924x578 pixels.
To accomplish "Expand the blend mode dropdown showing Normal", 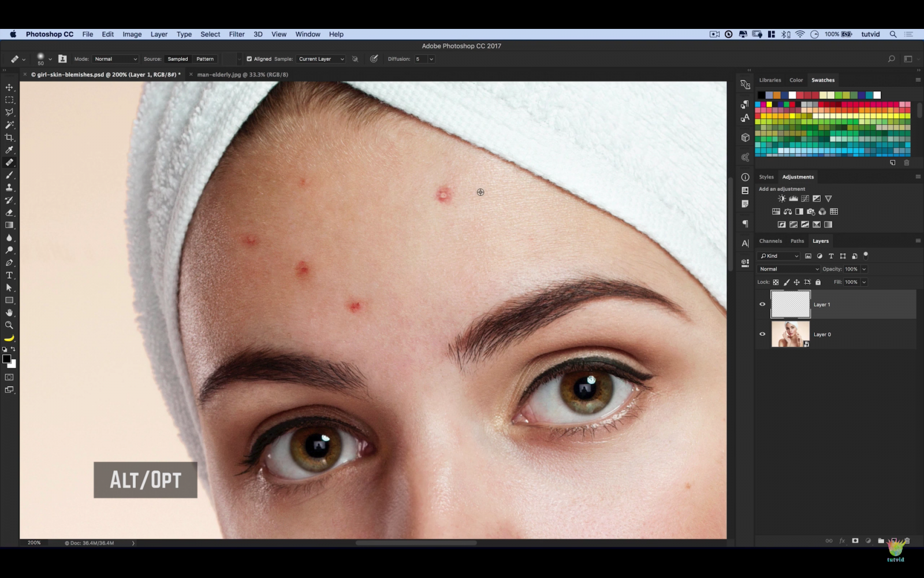I will pos(788,269).
